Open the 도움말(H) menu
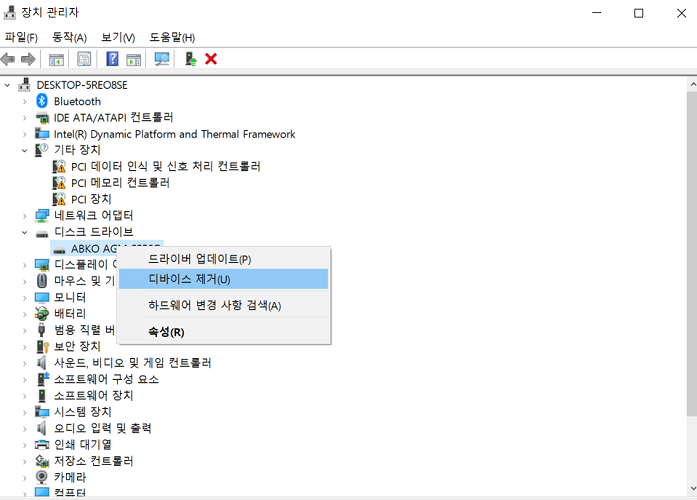The image size is (697, 500). [x=172, y=37]
